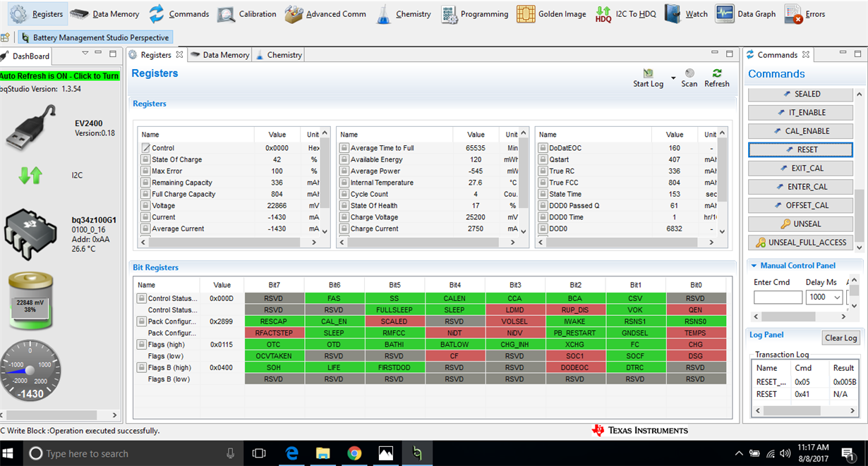
Task: Click the UNSEAL_FULL_ACCESS command button
Action: coord(801,243)
